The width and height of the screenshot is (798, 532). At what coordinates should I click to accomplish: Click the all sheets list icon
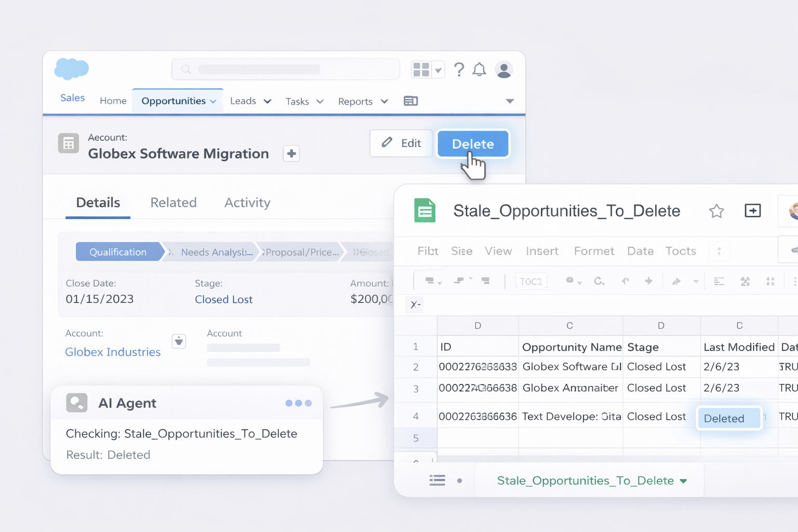pyautogui.click(x=437, y=481)
